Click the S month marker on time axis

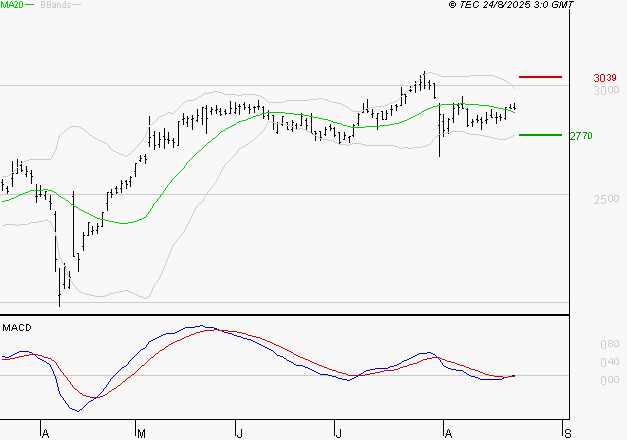pyautogui.click(x=568, y=433)
